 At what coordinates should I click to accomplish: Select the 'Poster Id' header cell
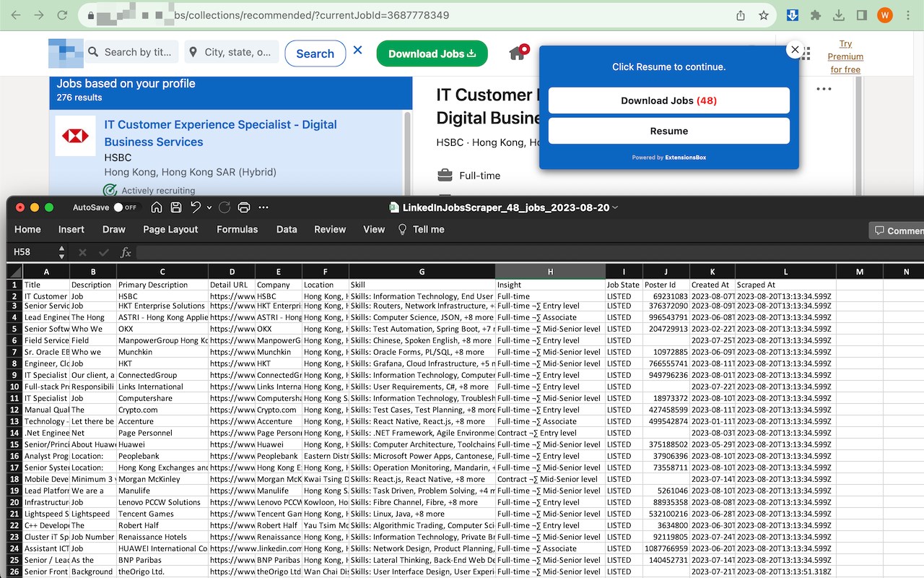pos(666,285)
